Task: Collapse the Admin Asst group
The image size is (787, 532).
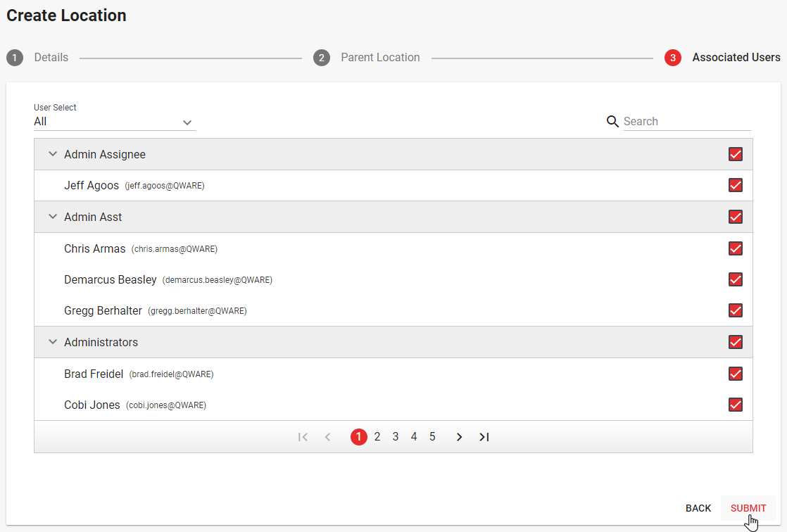Action: 53,217
